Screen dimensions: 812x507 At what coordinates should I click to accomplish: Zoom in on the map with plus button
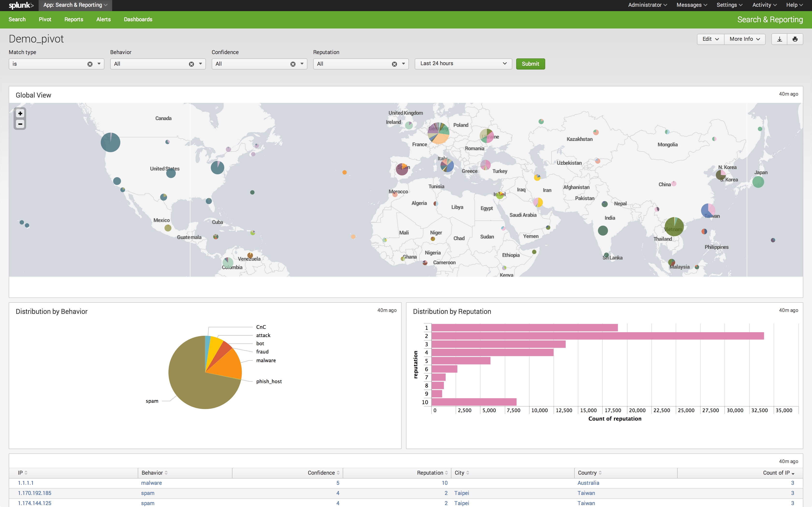pos(20,113)
